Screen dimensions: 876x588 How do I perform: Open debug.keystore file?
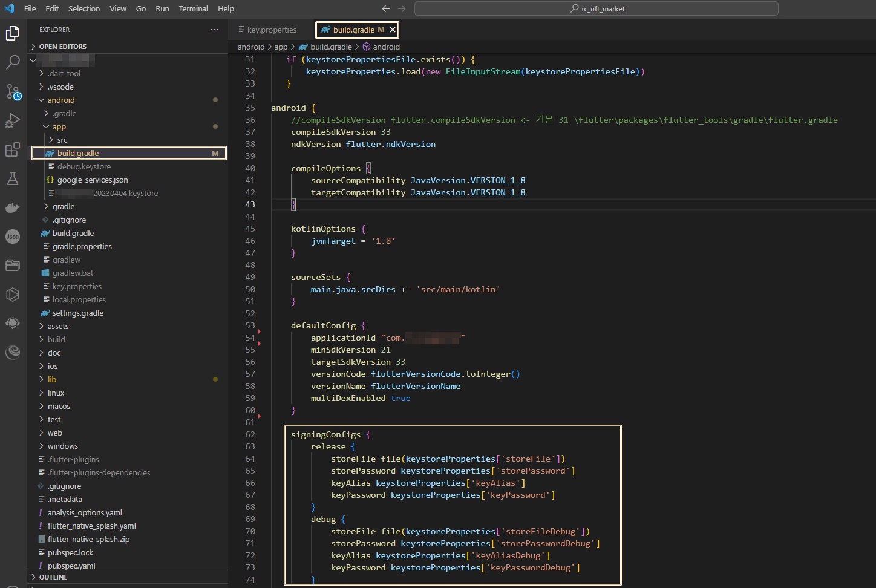click(84, 166)
